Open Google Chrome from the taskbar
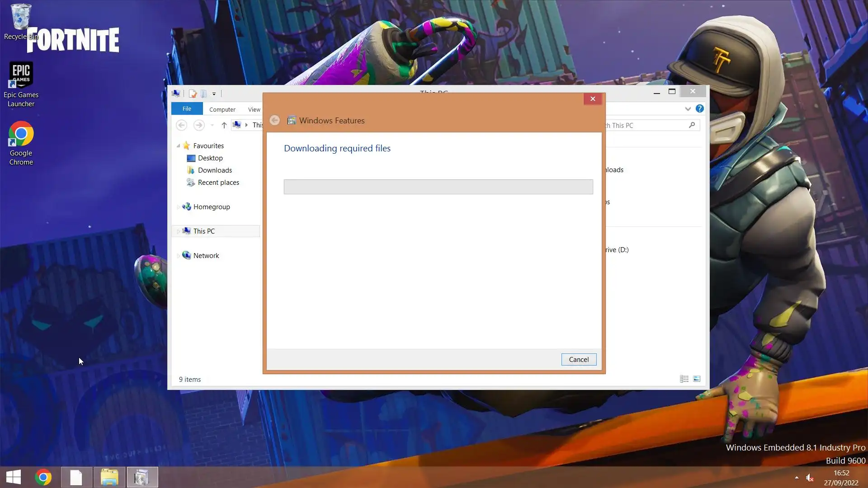 coord(43,477)
